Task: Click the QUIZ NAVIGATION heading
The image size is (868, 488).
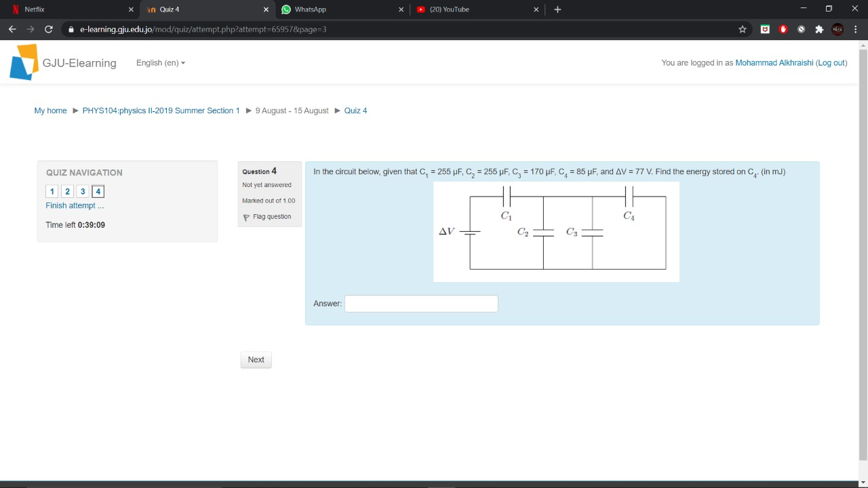Action: (x=84, y=173)
